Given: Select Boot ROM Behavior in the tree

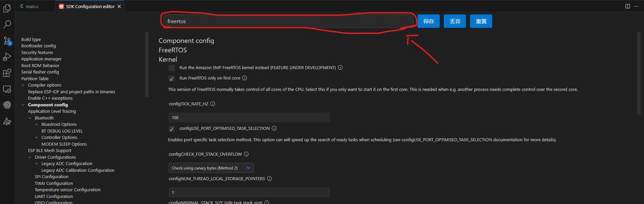Looking at the screenshot, I should tap(40, 65).
